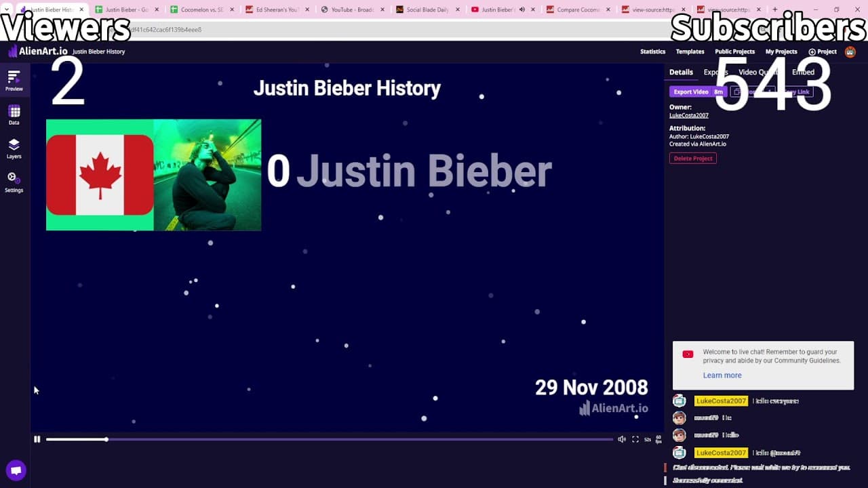Click LukeCosta2007 name in first chat message

721,401
